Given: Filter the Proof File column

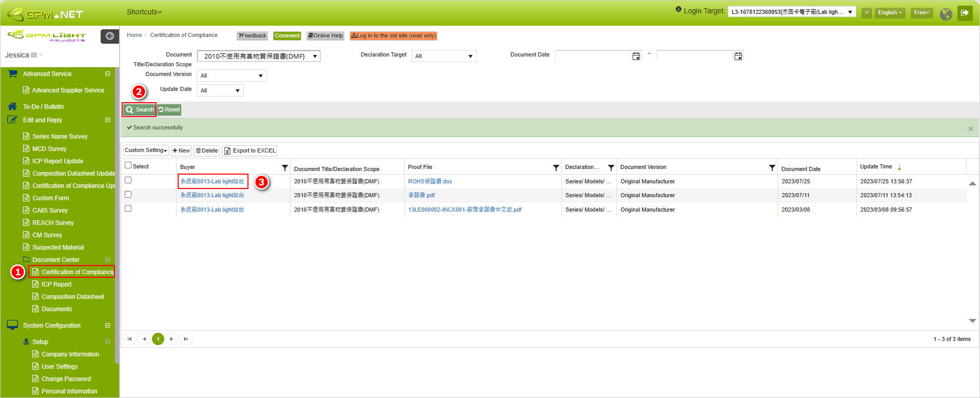Looking at the screenshot, I should pos(556,167).
